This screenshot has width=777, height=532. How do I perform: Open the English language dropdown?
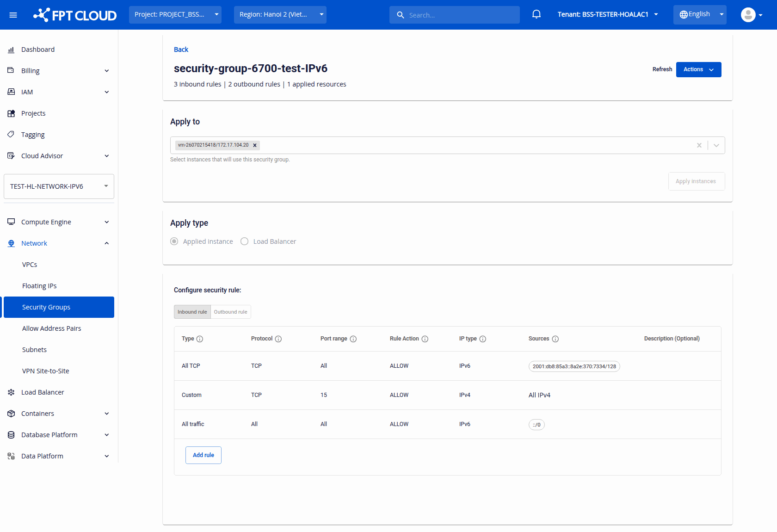click(x=700, y=15)
